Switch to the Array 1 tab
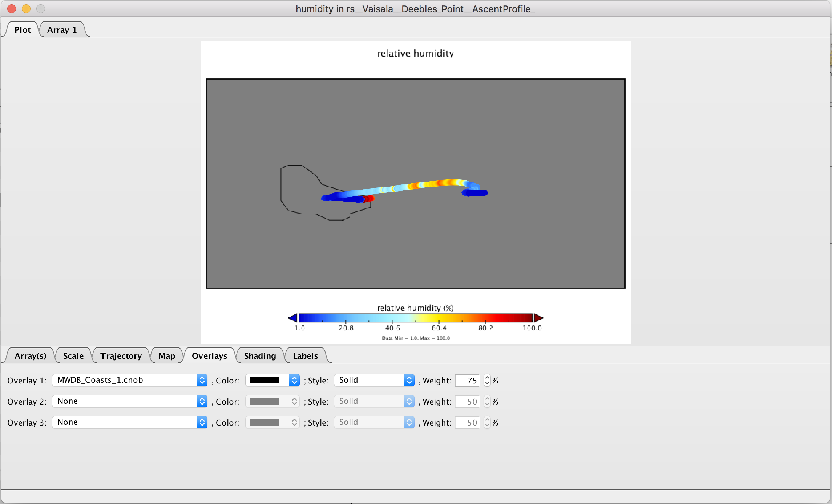The width and height of the screenshot is (832, 504). coord(62,30)
